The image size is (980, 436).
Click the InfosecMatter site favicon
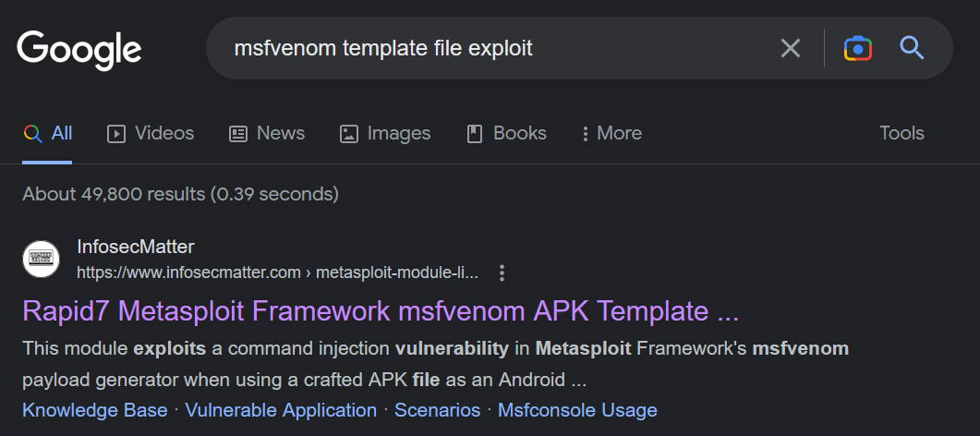pos(42,260)
